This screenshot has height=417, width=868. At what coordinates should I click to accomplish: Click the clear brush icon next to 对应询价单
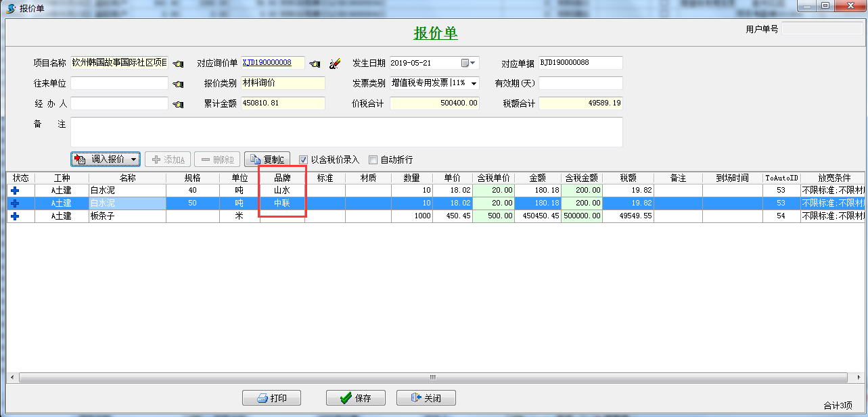coord(335,64)
